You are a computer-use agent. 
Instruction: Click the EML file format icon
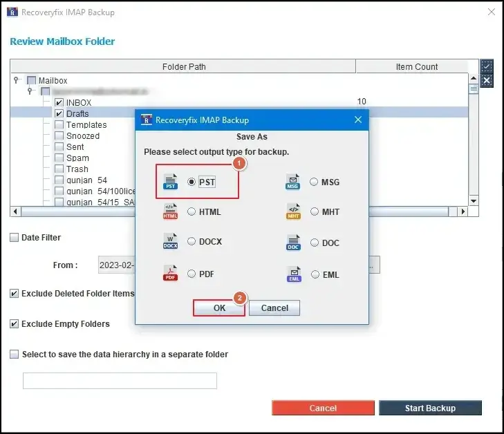pos(294,274)
